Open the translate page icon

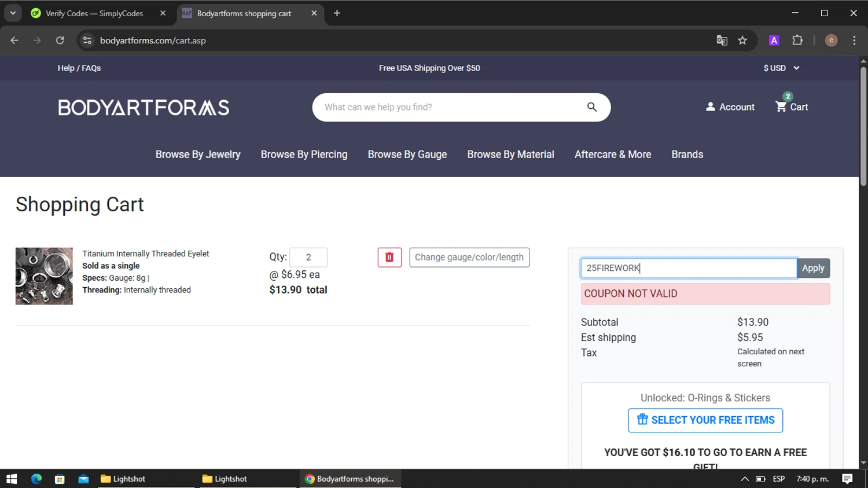(722, 41)
